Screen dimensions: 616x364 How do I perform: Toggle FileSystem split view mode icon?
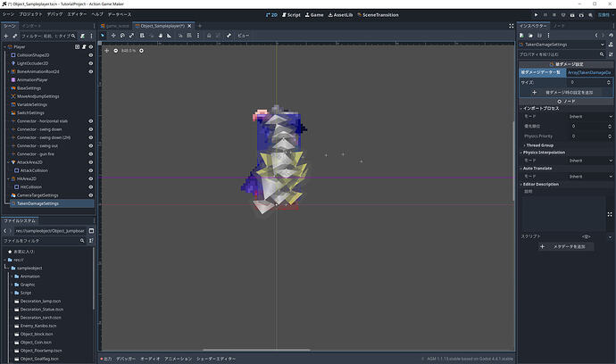tap(91, 231)
